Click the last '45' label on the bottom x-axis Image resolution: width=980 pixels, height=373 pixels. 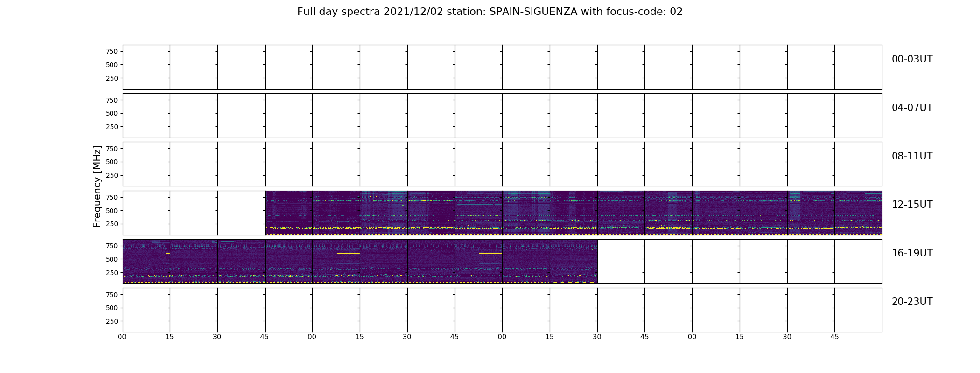pyautogui.click(x=834, y=337)
